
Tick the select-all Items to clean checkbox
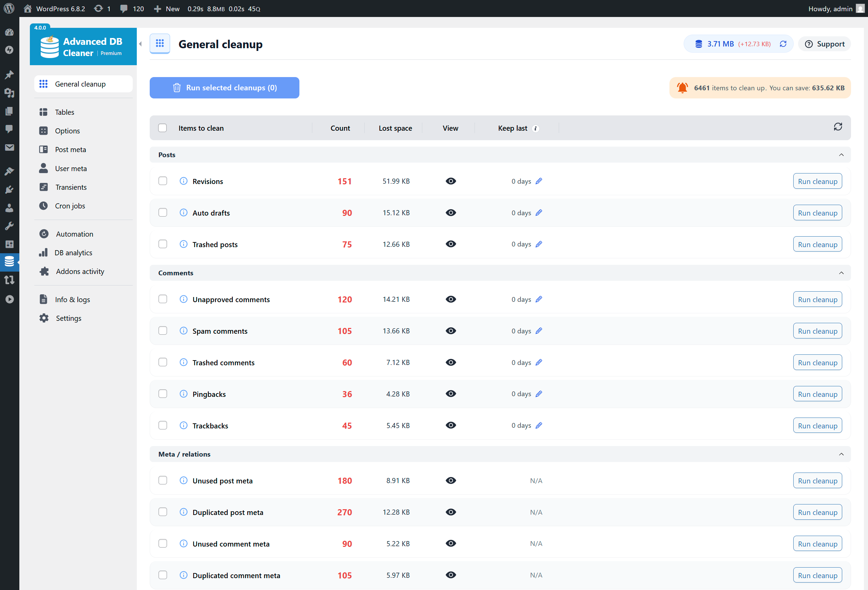pos(163,128)
